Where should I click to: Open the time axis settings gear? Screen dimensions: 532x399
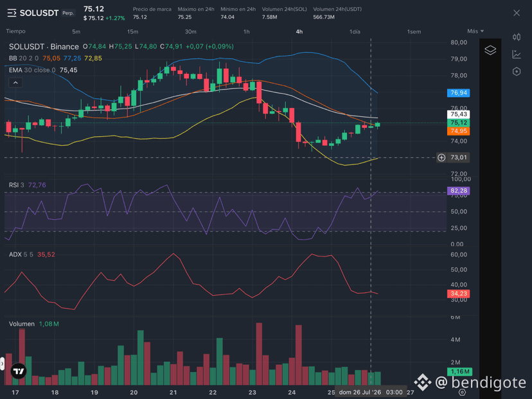click(x=462, y=392)
